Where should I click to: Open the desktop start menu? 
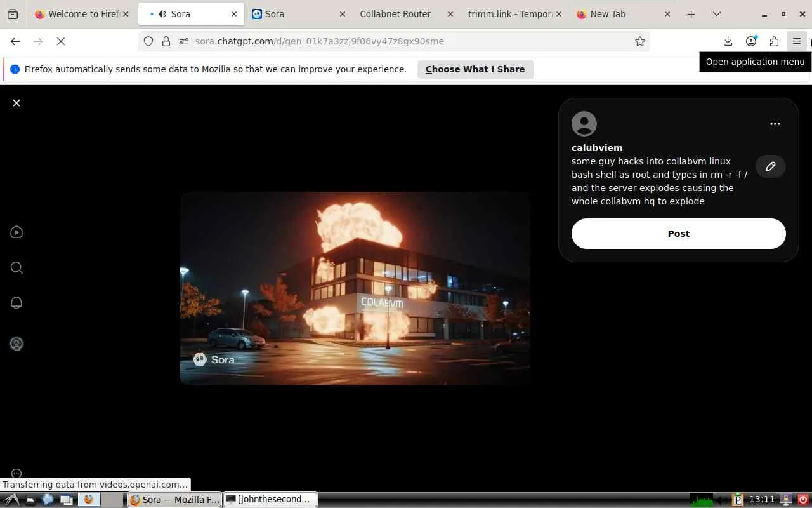pyautogui.click(x=11, y=500)
